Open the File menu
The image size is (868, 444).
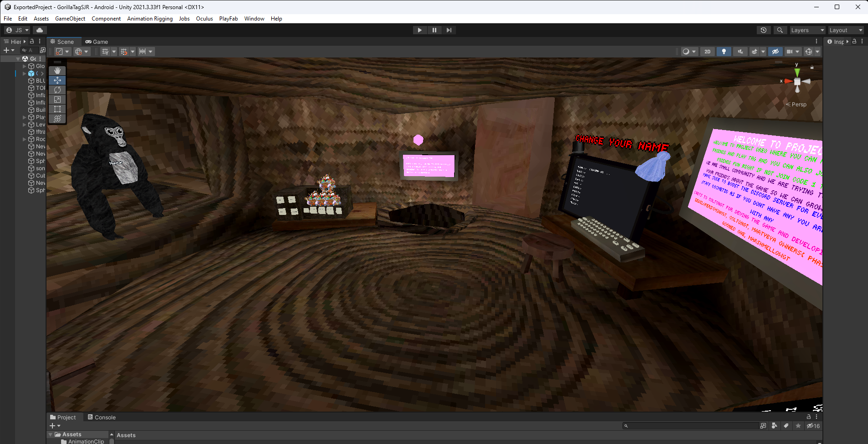pos(8,19)
